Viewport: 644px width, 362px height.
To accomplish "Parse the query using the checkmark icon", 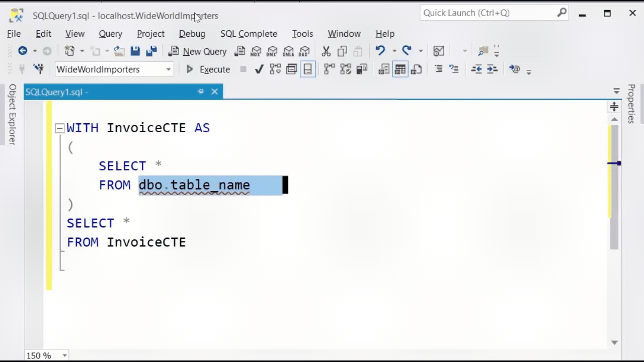I will 259,69.
